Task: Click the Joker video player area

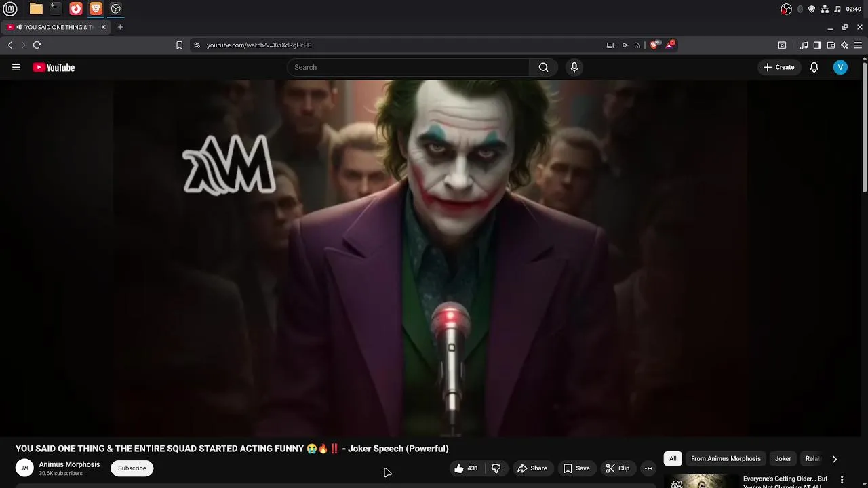Action: coord(431,258)
